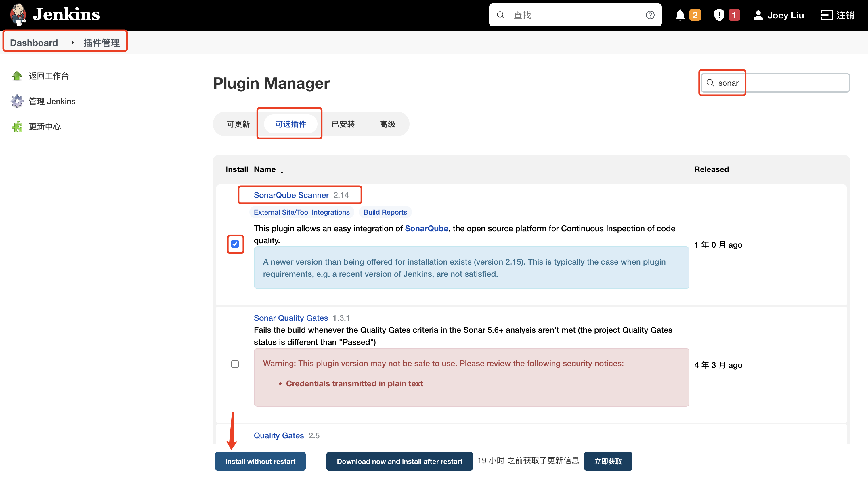The image size is (868, 478).
Task: Uncheck the SonarQube Scanner install checkbox
Action: [x=235, y=244]
